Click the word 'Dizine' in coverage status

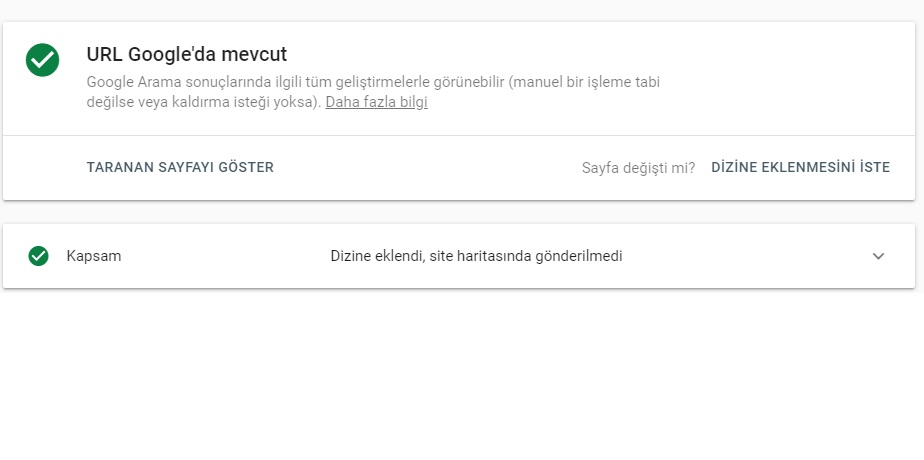coord(351,256)
